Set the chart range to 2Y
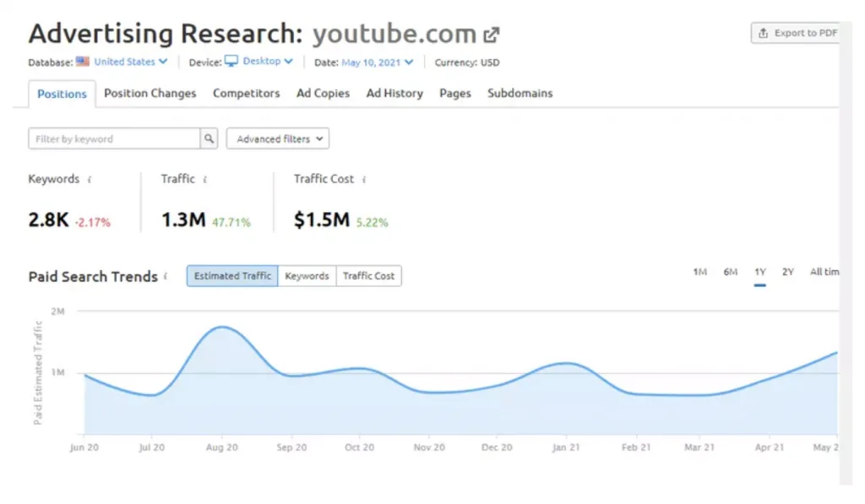 (x=788, y=272)
